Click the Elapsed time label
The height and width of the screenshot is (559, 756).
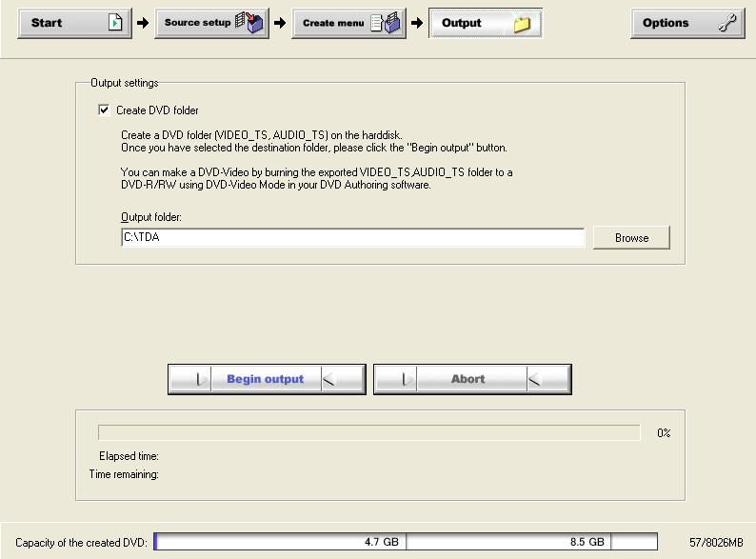(129, 456)
